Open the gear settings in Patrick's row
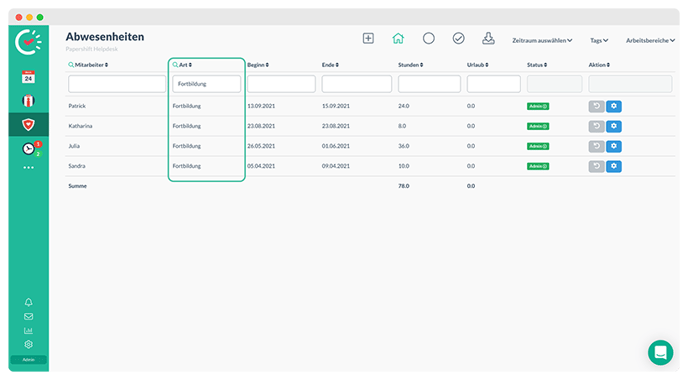The image size is (688, 380). coord(613,106)
